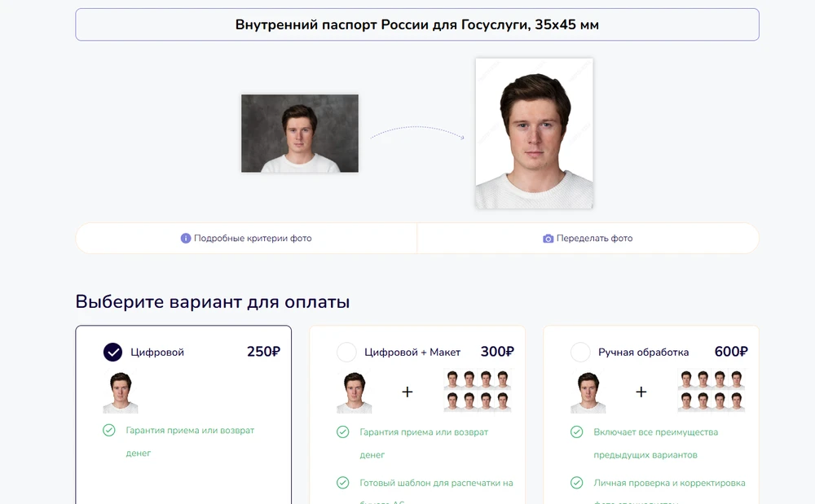
Task: Click the single photo thumbnail in Цифровой + Макет card
Action: tap(355, 392)
